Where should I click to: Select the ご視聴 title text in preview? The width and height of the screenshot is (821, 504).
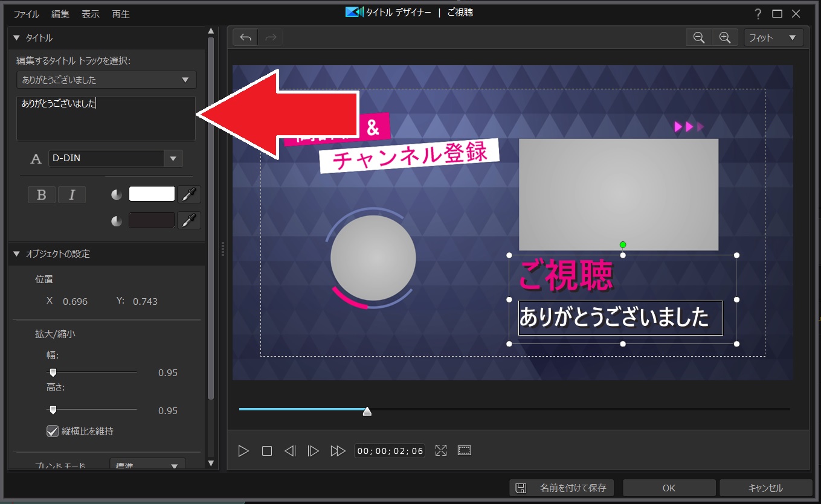[x=565, y=276]
